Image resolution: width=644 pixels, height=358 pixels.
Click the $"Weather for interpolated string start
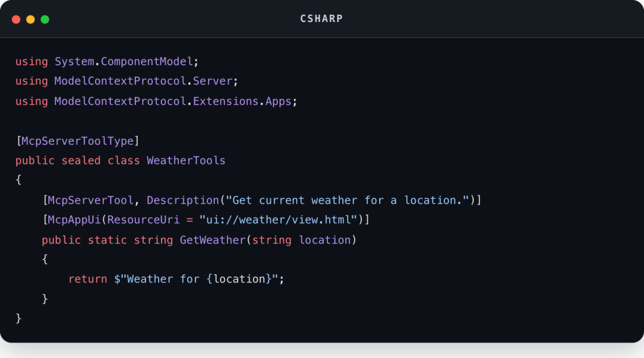tap(156, 279)
